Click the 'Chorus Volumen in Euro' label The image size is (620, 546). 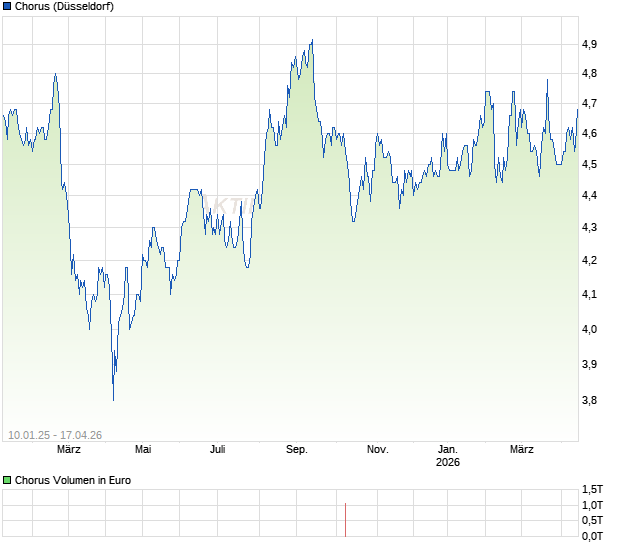73,480
